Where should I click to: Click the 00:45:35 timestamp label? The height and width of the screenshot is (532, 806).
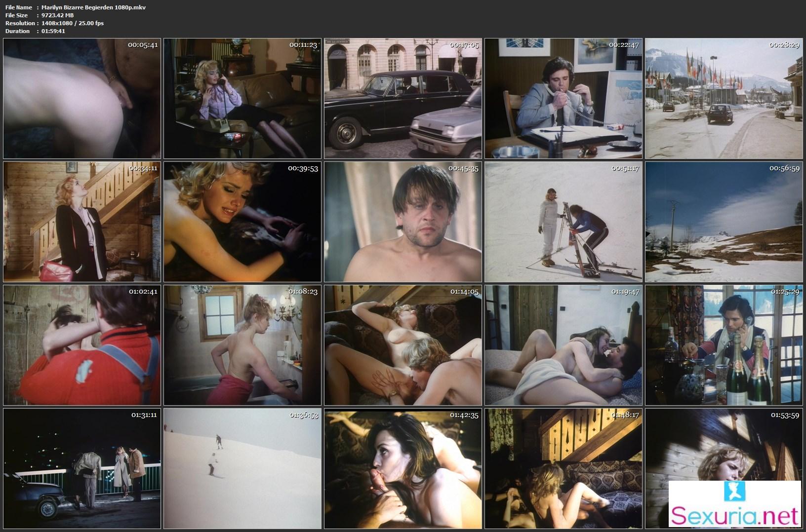tap(464, 168)
